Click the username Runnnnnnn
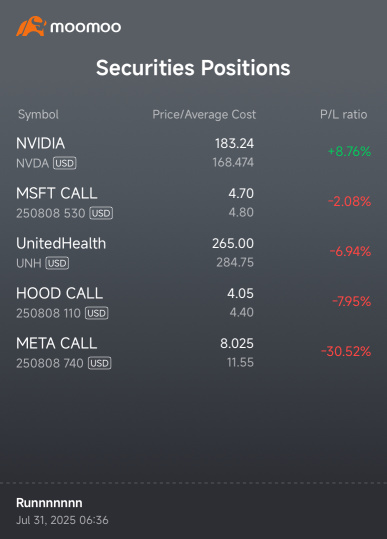This screenshot has width=387, height=539. click(49, 503)
